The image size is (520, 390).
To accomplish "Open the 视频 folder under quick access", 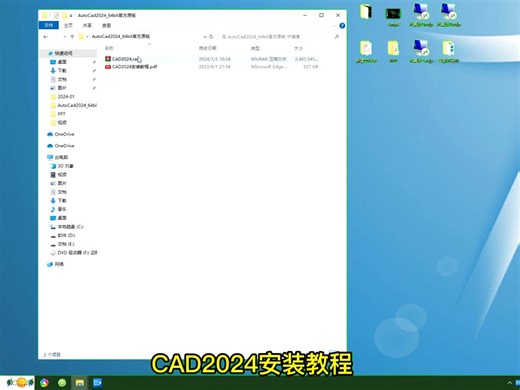I will pos(62,123).
